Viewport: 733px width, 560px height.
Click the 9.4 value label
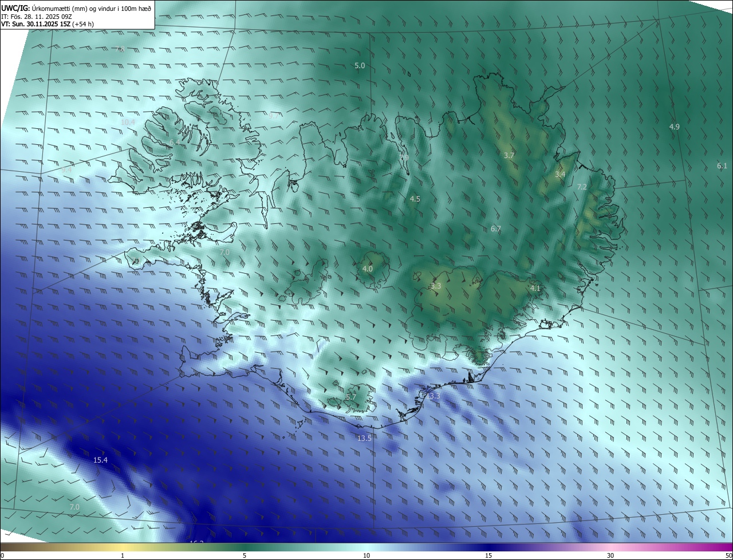(66, 169)
